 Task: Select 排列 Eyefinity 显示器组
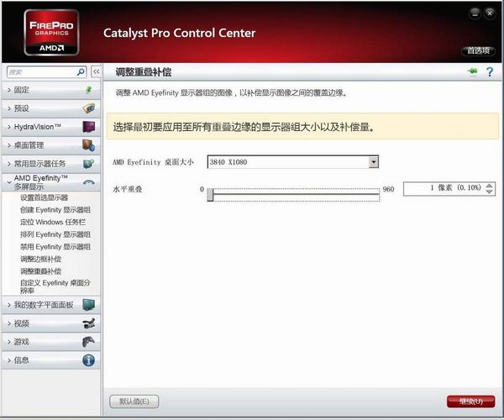[x=55, y=234]
